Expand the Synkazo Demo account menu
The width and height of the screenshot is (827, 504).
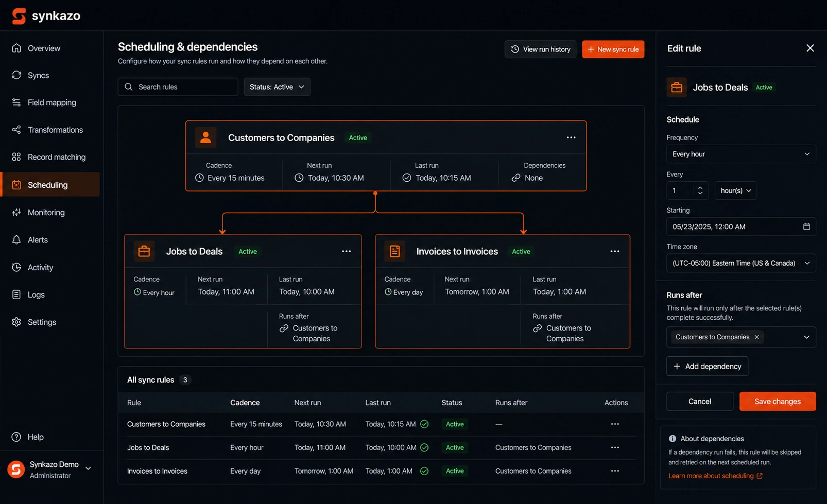click(x=88, y=468)
